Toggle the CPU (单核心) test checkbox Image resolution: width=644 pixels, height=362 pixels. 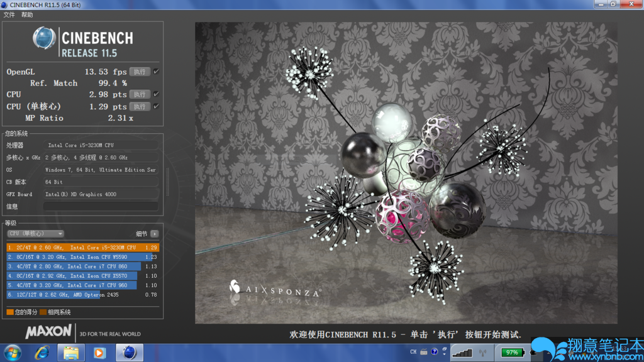coord(156,106)
